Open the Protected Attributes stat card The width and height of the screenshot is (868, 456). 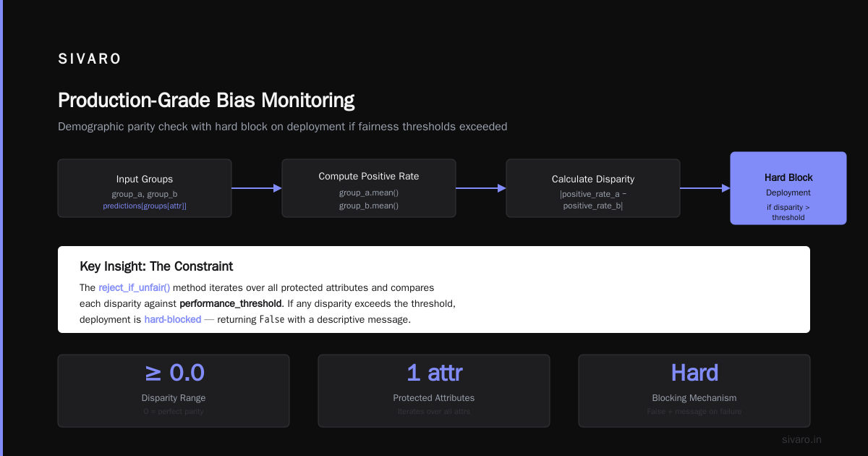pos(434,391)
